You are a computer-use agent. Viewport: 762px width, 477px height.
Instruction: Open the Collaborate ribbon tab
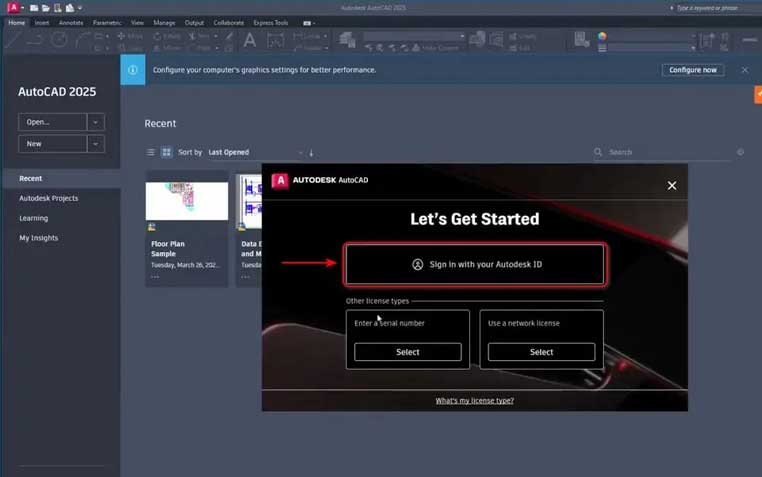click(228, 23)
